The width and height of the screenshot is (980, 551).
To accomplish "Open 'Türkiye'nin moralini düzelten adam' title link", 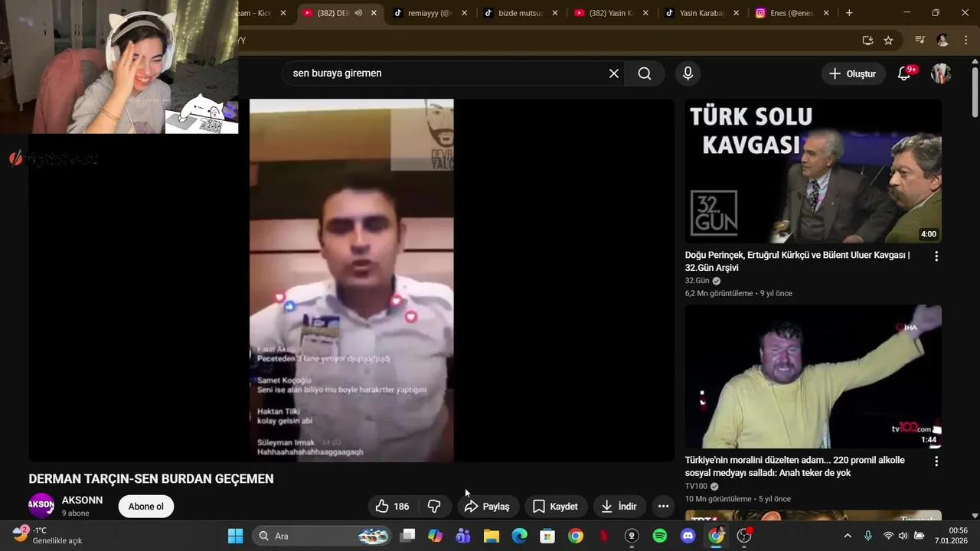I will [x=795, y=467].
